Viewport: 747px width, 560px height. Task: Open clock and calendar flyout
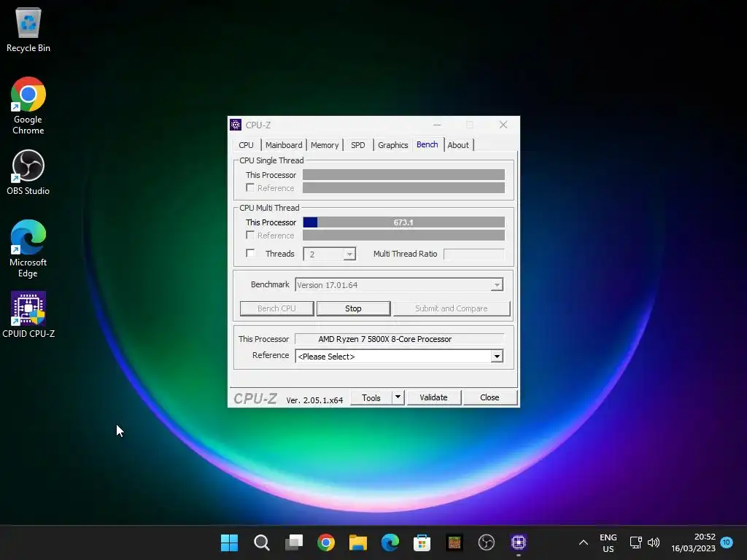693,542
